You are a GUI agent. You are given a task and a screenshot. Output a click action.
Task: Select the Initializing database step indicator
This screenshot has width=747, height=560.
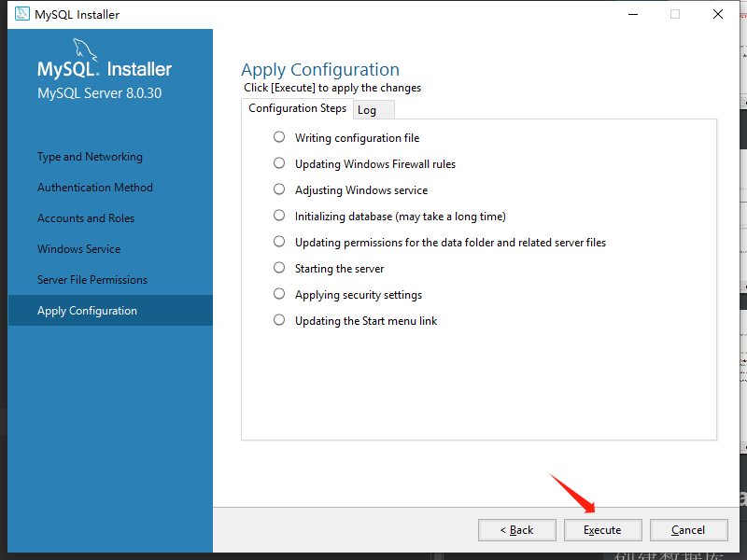[279, 216]
